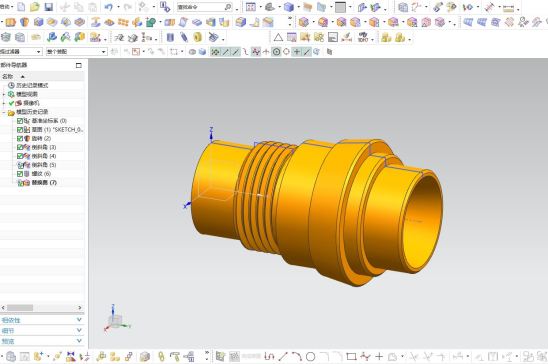Click the yellow ring feature icon
The width and height of the screenshot is (548, 364).
pyautogui.click(x=197, y=37)
